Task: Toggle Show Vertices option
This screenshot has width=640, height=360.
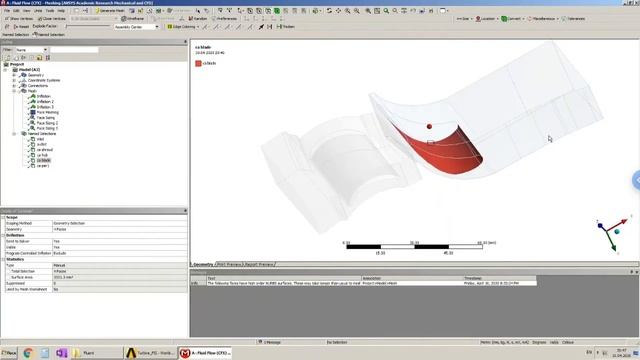Action: [19, 19]
